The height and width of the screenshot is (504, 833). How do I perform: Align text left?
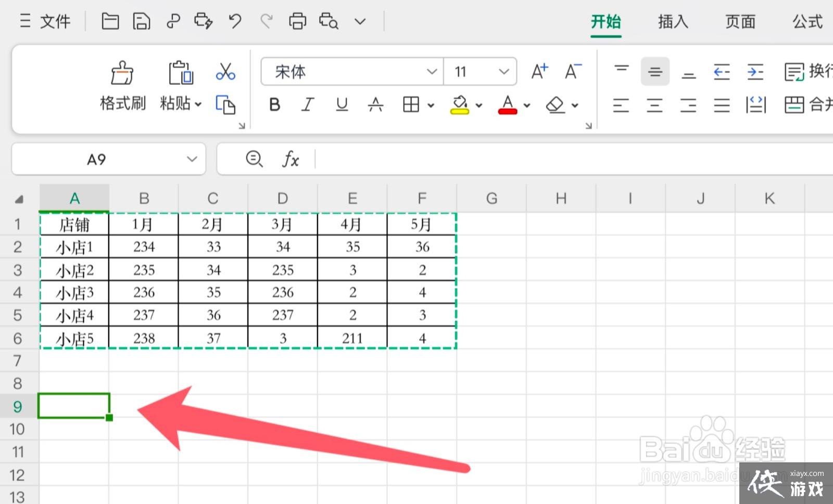621,105
